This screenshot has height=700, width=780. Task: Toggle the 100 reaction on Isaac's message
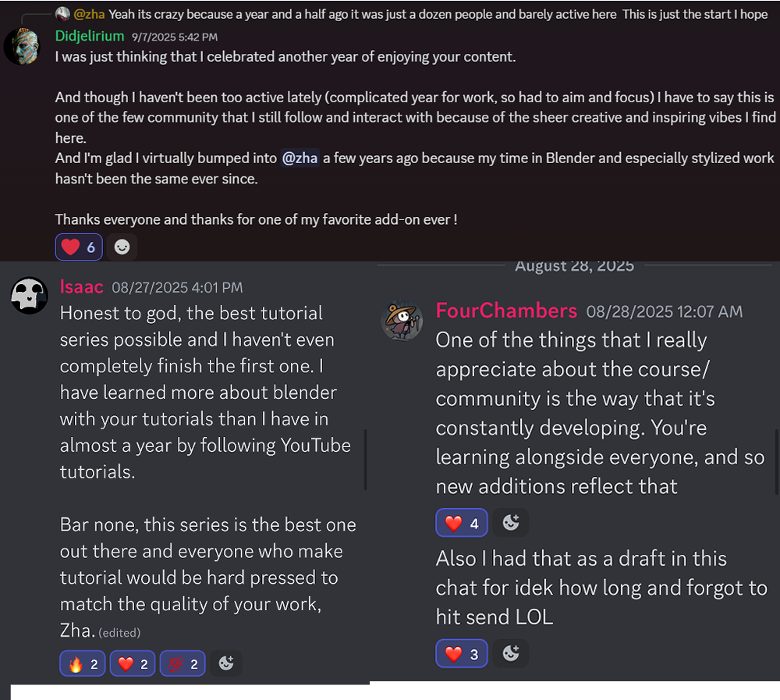tap(183, 663)
